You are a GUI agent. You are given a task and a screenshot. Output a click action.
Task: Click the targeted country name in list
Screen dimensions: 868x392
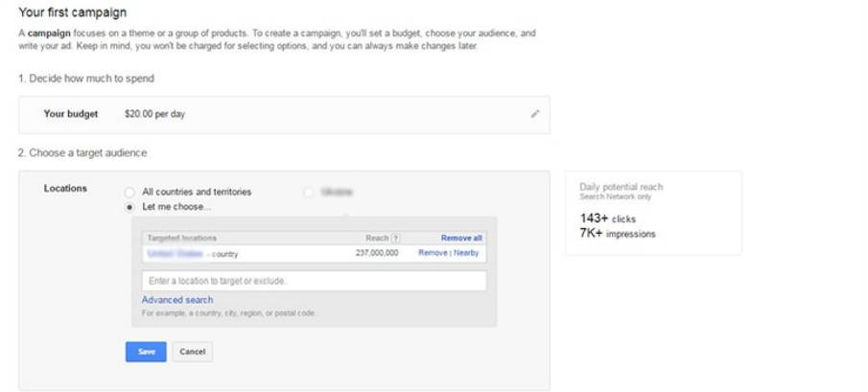pyautogui.click(x=176, y=254)
